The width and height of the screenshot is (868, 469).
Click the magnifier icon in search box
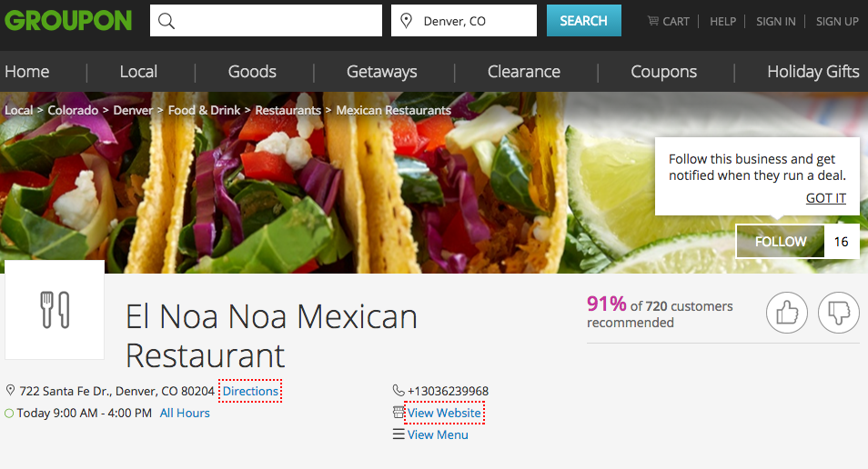tap(167, 21)
